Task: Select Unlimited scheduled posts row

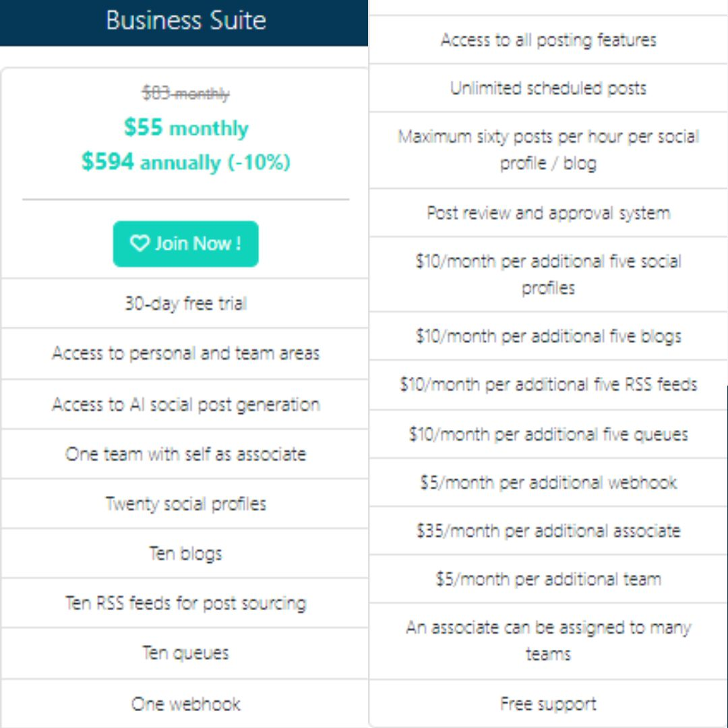Action: click(x=548, y=88)
